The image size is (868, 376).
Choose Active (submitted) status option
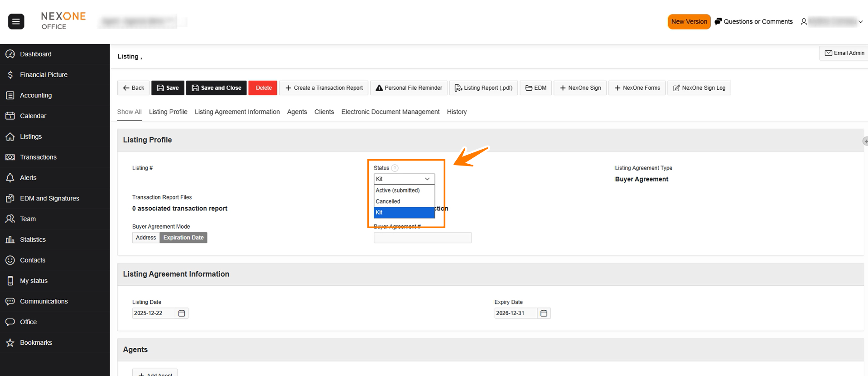pyautogui.click(x=398, y=190)
